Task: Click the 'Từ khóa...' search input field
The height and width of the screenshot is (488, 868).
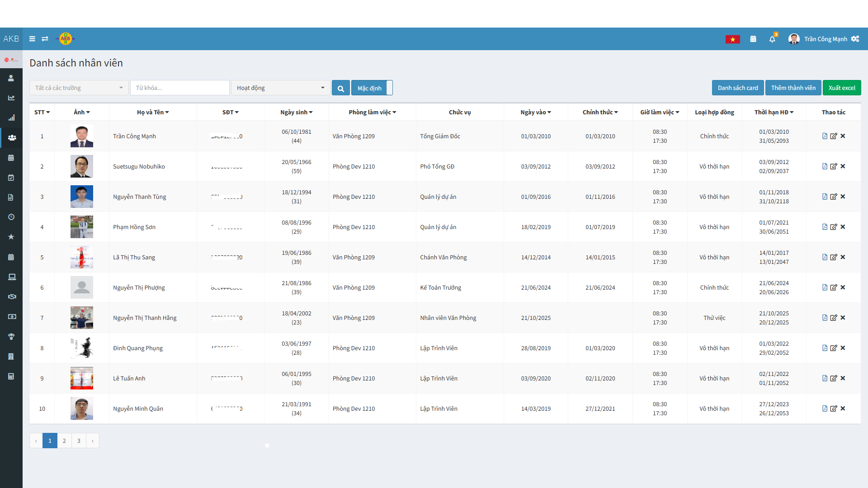Action: click(180, 88)
